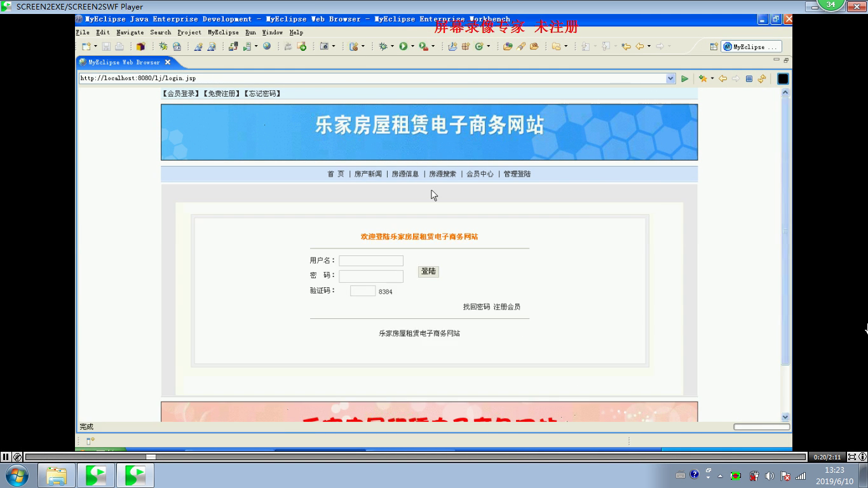Viewport: 868px width, 488px height.
Task: Click the 忘记密码 link
Action: pyautogui.click(x=262, y=93)
